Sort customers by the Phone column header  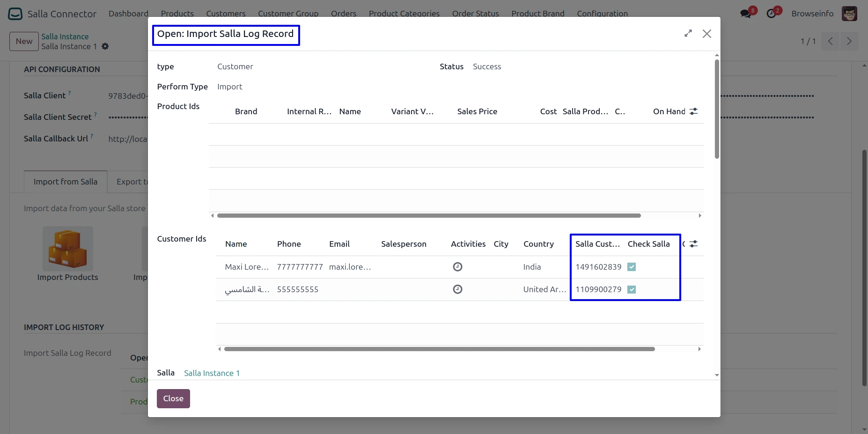(x=289, y=244)
